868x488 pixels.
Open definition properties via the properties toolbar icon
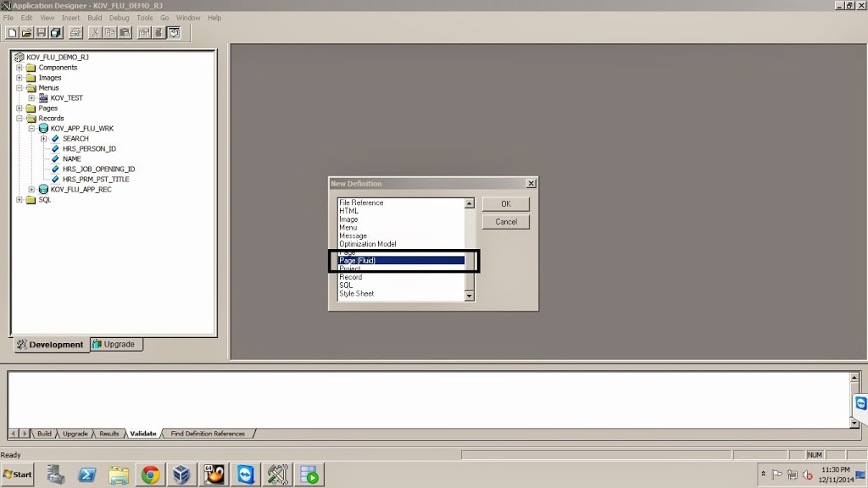[145, 32]
